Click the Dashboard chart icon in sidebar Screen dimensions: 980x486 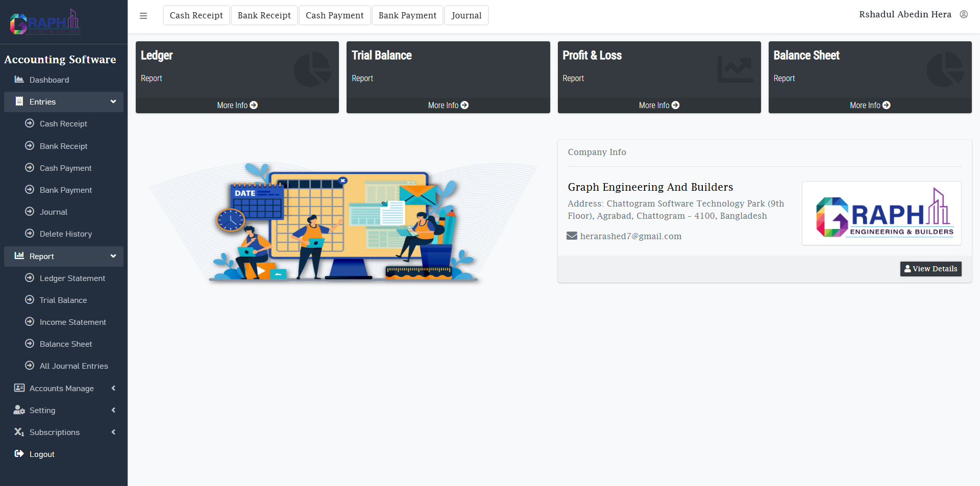click(x=19, y=80)
